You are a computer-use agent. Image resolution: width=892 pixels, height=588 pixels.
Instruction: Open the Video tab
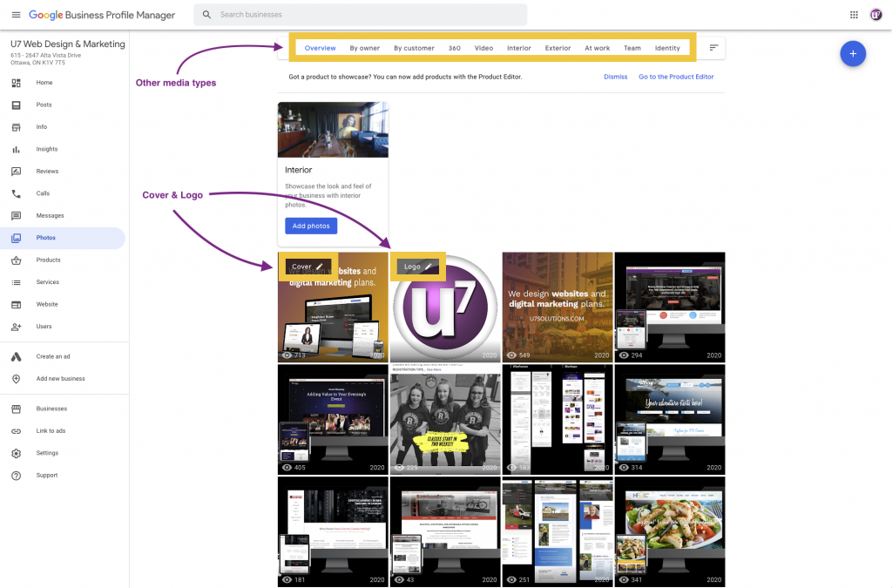(484, 48)
